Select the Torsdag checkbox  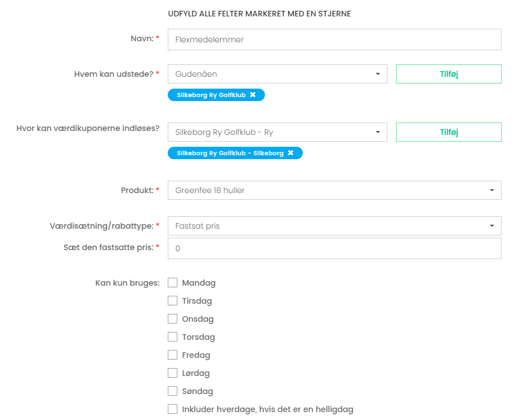pos(172,337)
